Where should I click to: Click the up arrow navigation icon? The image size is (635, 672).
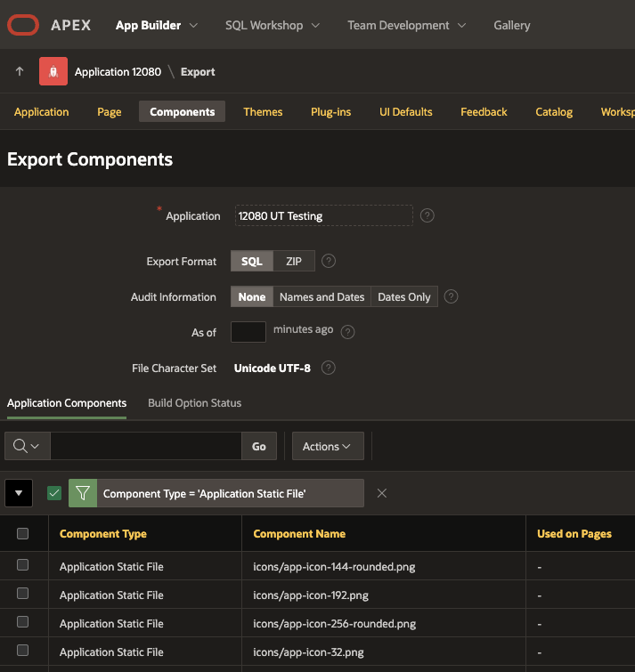click(x=20, y=71)
